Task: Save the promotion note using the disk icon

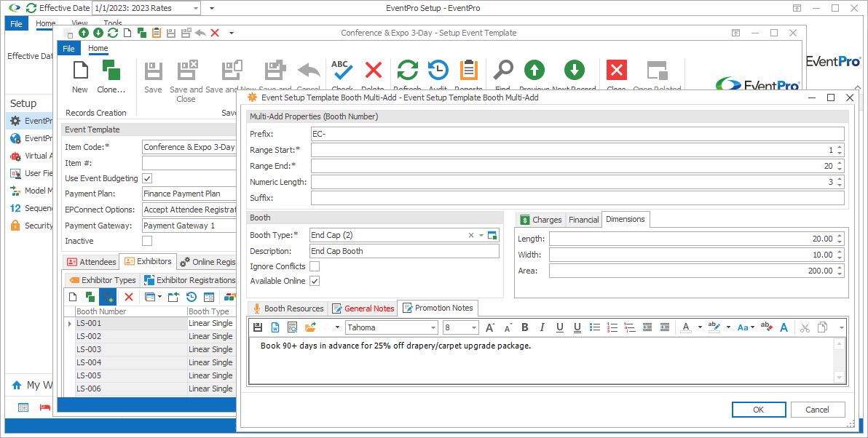Action: tap(257, 327)
